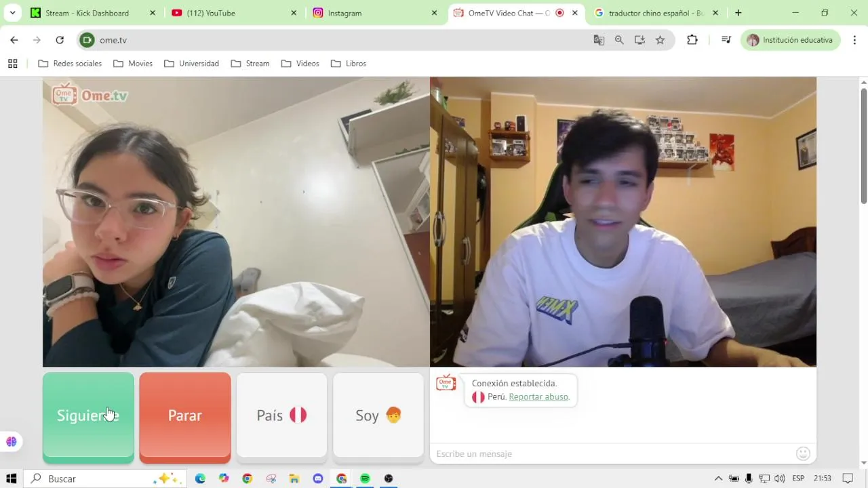868x488 pixels.
Task: Click the 21:53 taskbar clock
Action: pos(823,479)
